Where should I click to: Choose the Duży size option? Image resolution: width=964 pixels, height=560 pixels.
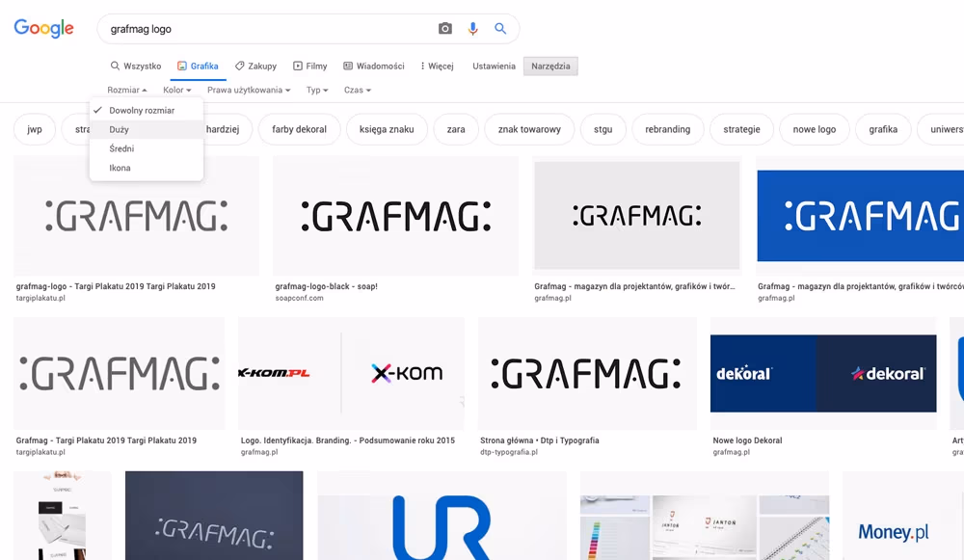click(147, 129)
